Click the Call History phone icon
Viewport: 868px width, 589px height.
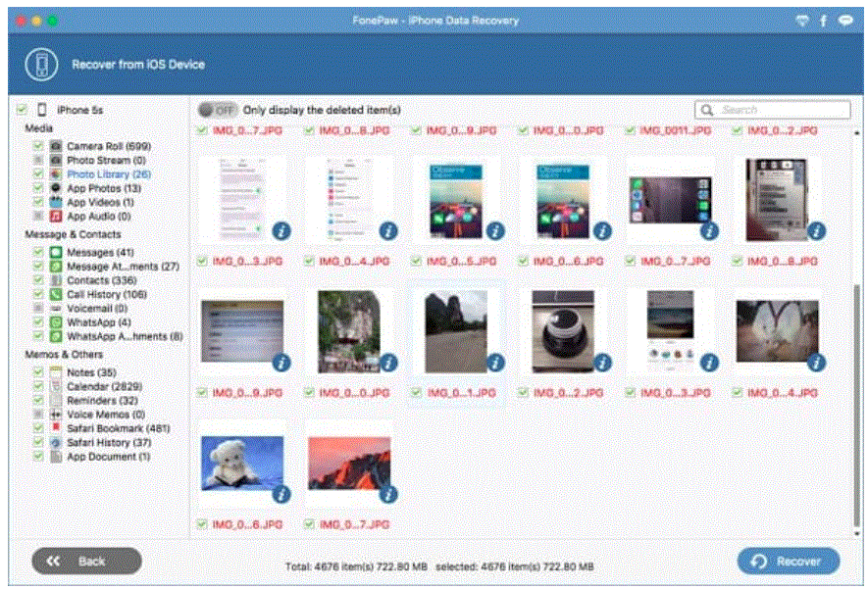point(55,294)
